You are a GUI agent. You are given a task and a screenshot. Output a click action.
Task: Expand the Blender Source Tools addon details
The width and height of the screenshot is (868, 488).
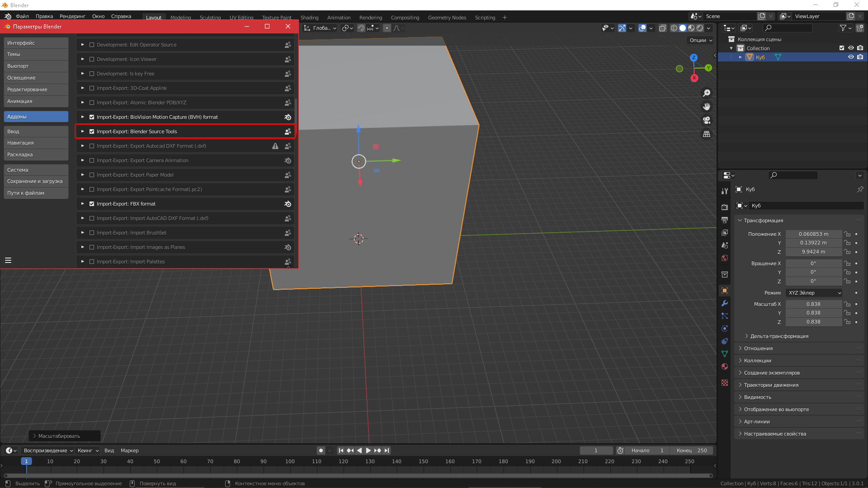[x=82, y=131]
